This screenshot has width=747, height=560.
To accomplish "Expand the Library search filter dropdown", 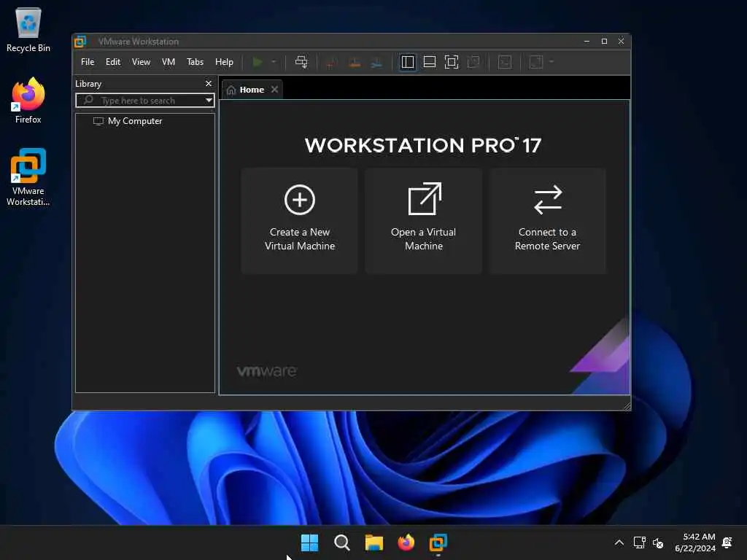I will (209, 101).
